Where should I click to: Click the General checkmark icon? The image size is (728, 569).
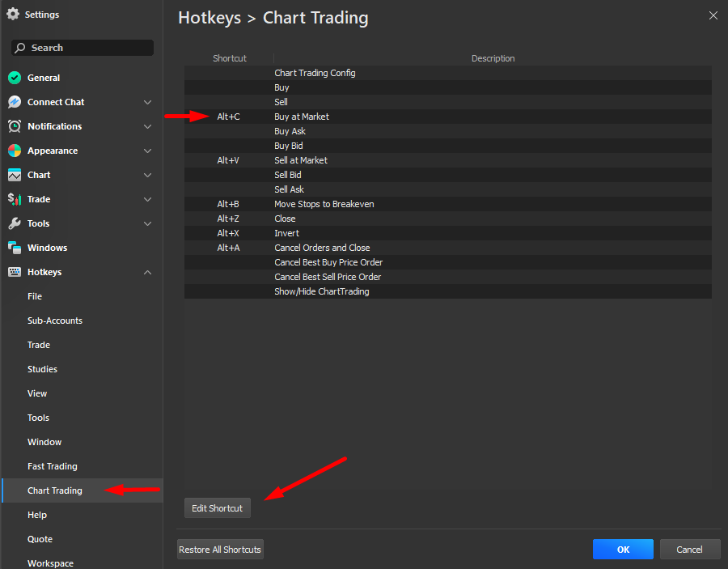click(14, 78)
